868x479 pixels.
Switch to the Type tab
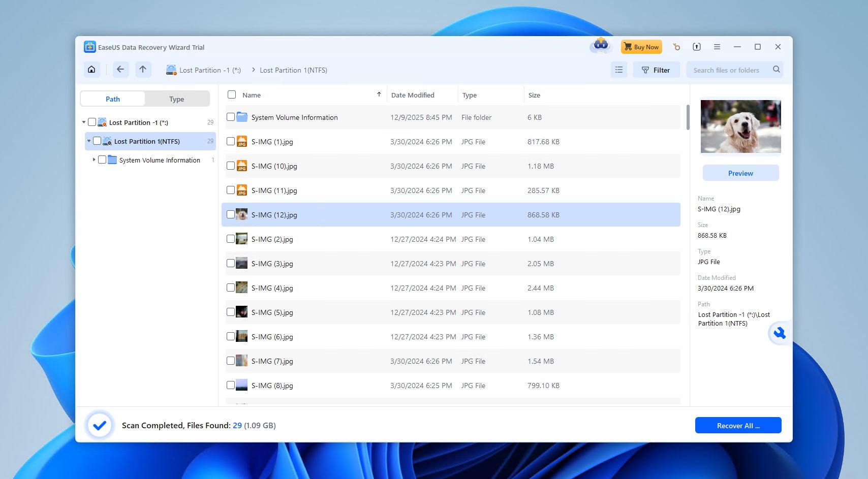click(176, 99)
